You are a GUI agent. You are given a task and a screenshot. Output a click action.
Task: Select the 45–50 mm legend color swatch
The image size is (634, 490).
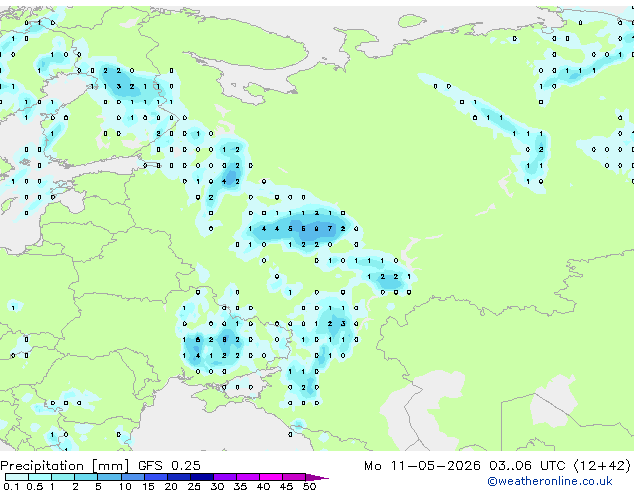[x=294, y=477]
